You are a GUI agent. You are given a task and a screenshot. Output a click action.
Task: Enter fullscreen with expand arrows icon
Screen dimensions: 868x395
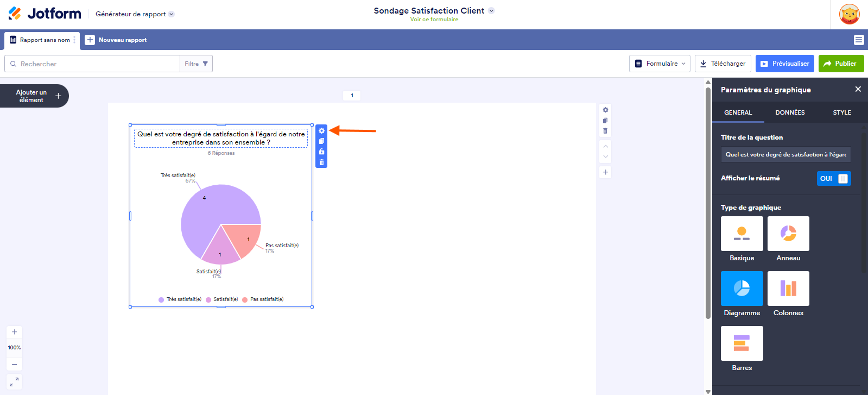pyautogui.click(x=15, y=382)
